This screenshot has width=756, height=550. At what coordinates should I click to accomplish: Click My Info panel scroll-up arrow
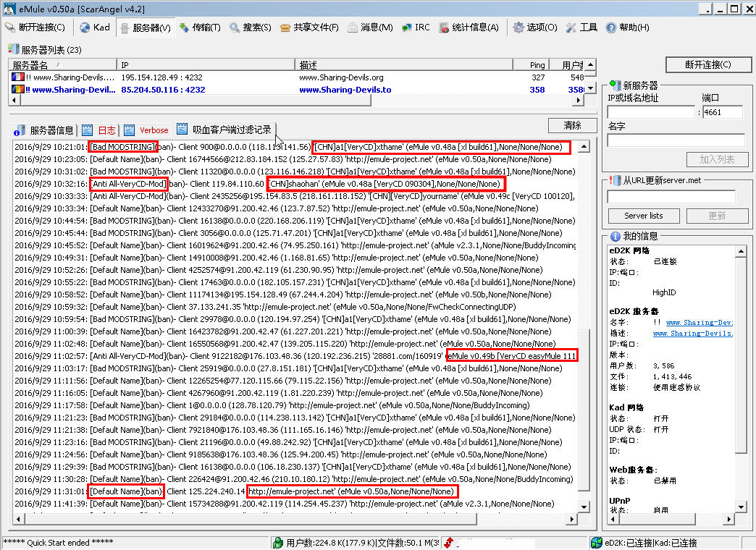pos(741,251)
